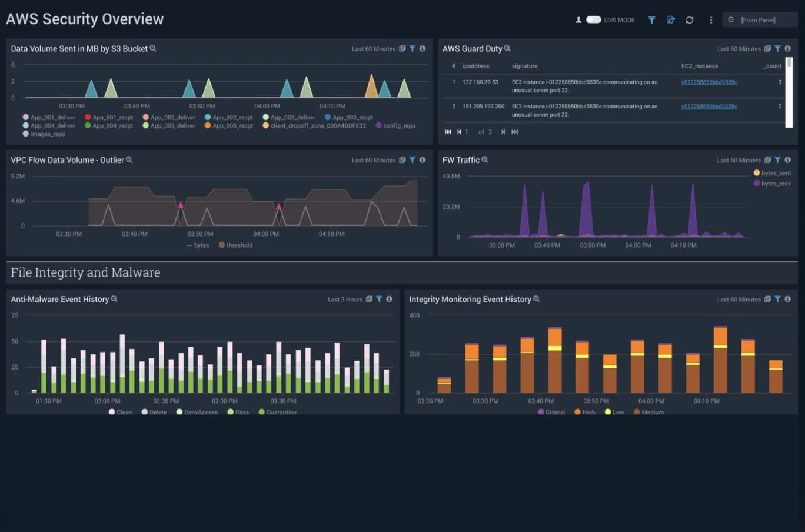Refresh the dashboard with the refresh icon
The height and width of the screenshot is (532, 805).
pyautogui.click(x=689, y=20)
